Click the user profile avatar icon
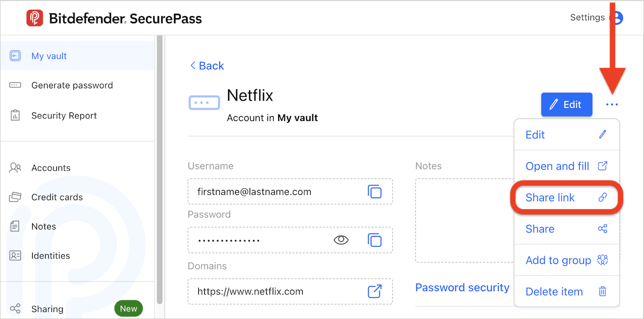The image size is (644, 319). 617,18
